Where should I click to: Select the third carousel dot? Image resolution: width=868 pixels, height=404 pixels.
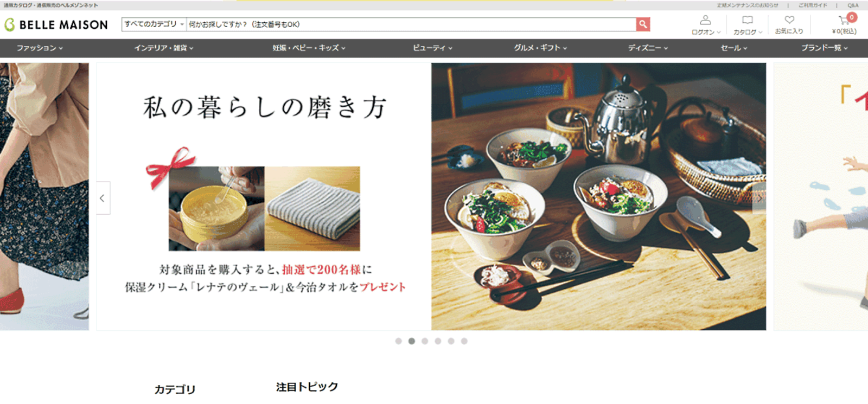pos(425,341)
